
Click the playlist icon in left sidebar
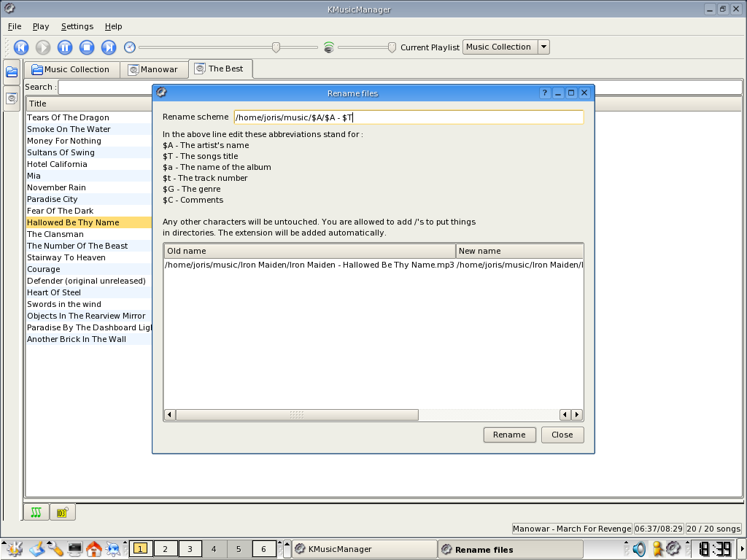point(12,98)
